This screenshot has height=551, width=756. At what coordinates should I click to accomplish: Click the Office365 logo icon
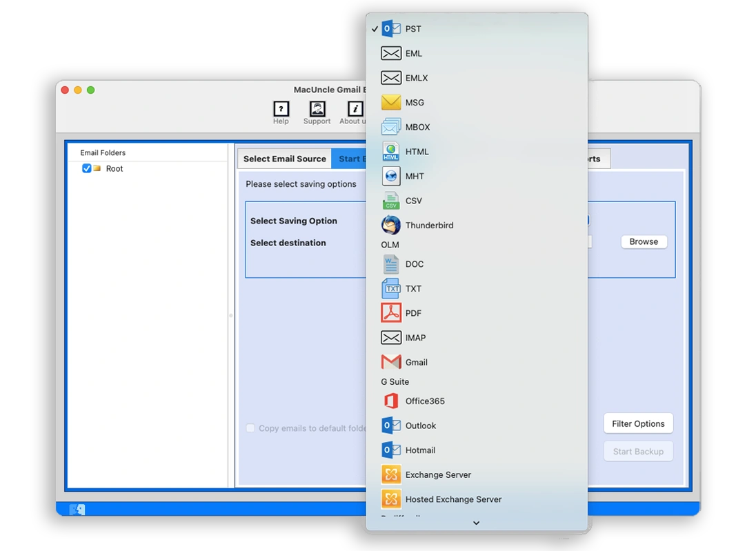390,401
